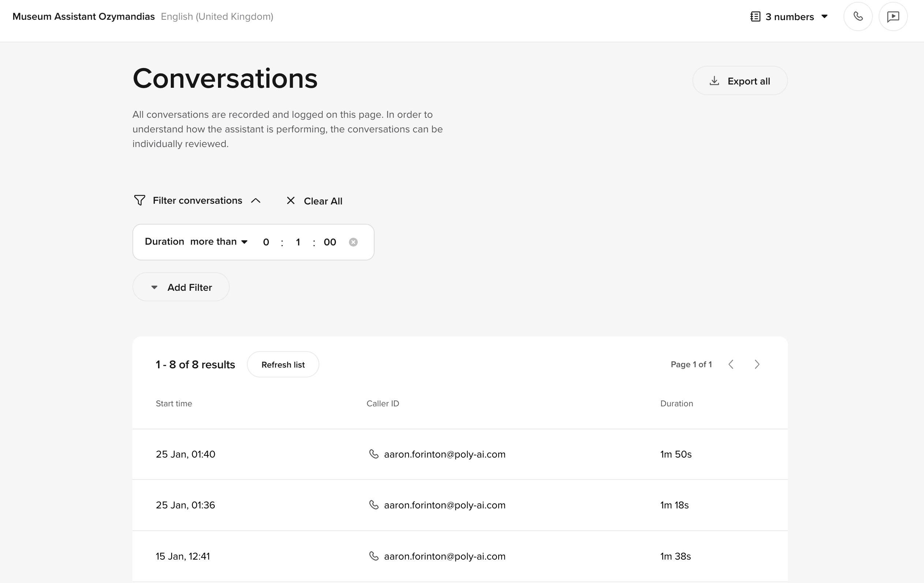This screenshot has width=924, height=583.
Task: Click the chat test icon at top right
Action: pyautogui.click(x=893, y=16)
